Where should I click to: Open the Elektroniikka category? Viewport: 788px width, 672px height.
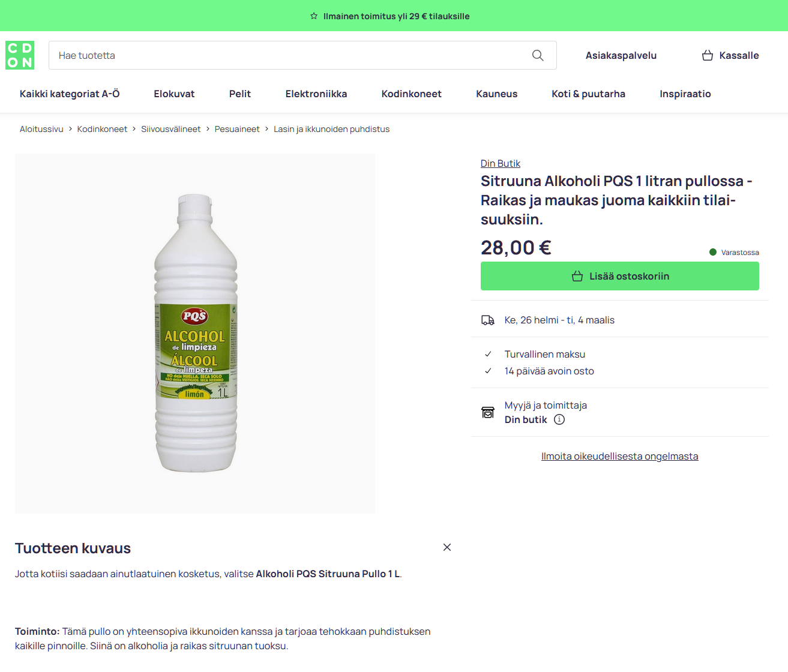point(316,94)
